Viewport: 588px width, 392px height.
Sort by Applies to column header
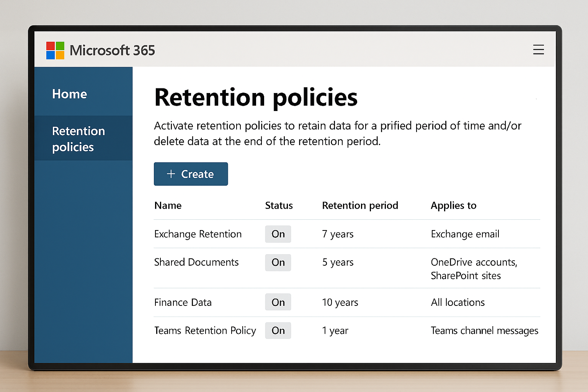click(453, 206)
